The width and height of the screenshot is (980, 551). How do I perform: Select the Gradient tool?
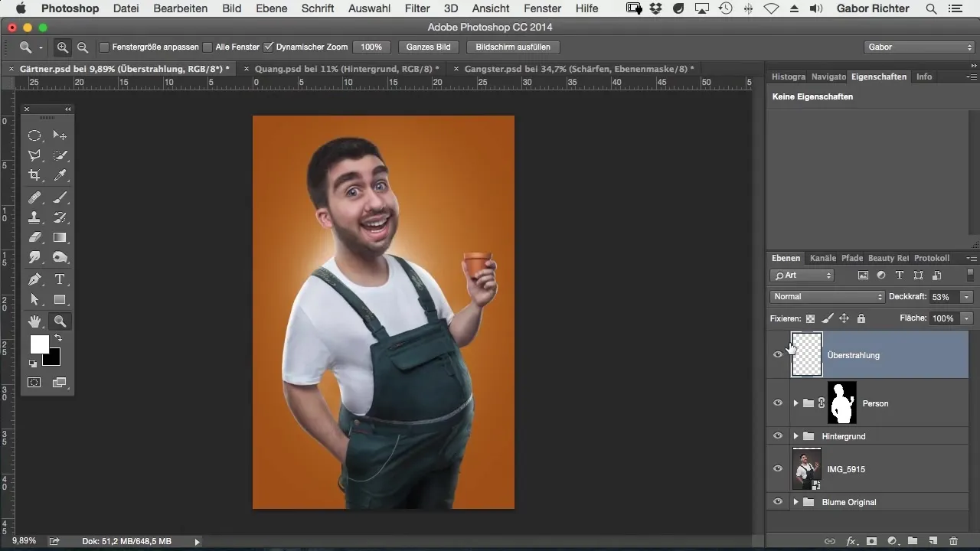60,237
